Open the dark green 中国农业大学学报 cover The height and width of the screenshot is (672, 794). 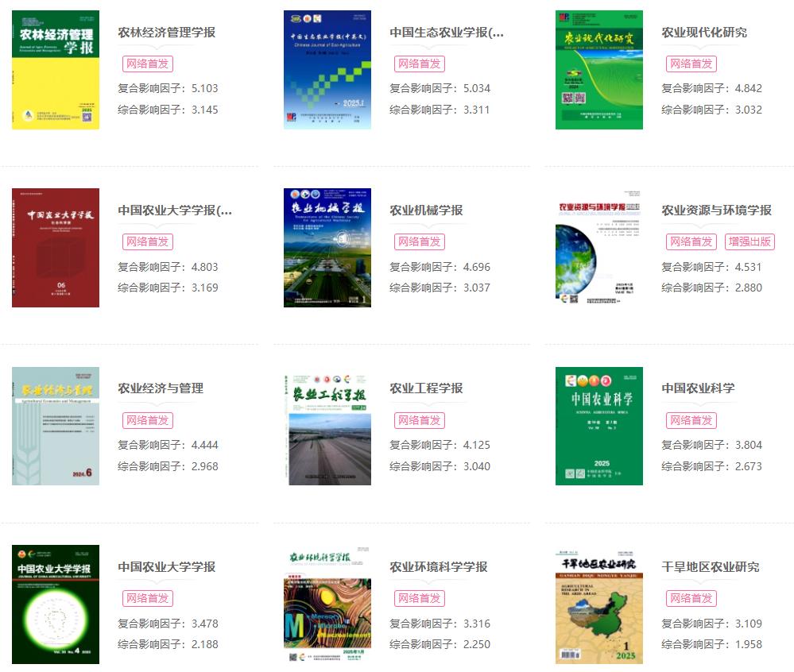tap(56, 604)
